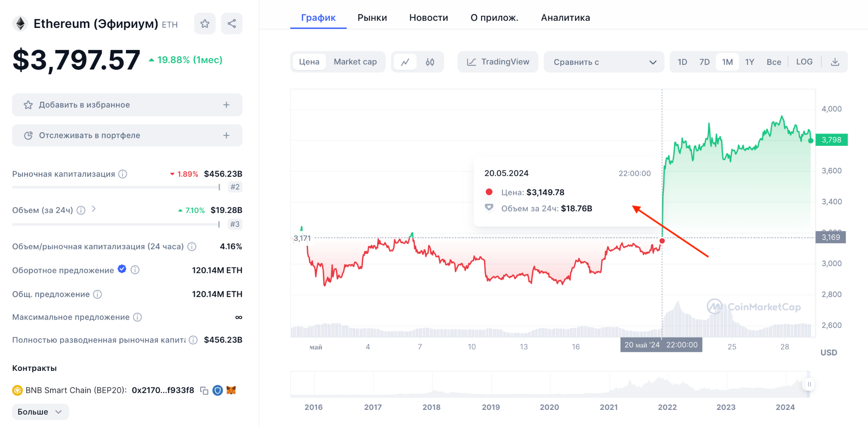Download chart data via download icon
The image size is (868, 426).
[x=835, y=62]
